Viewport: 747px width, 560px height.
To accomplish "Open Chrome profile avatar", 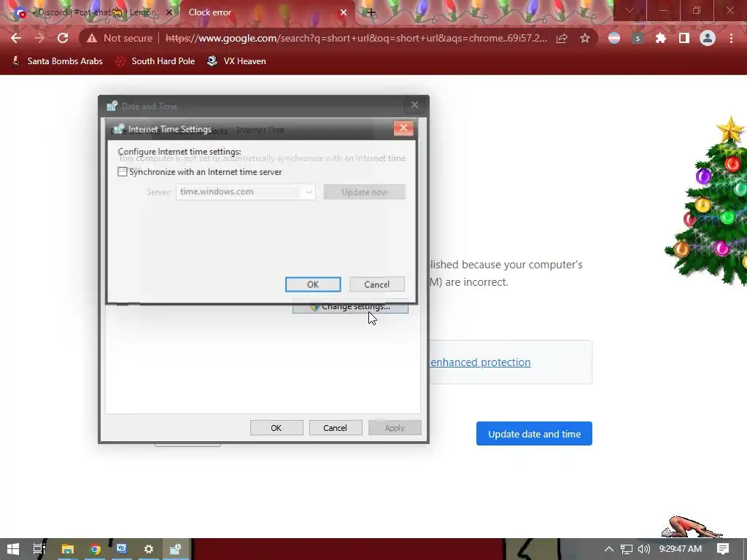I will tap(708, 38).
